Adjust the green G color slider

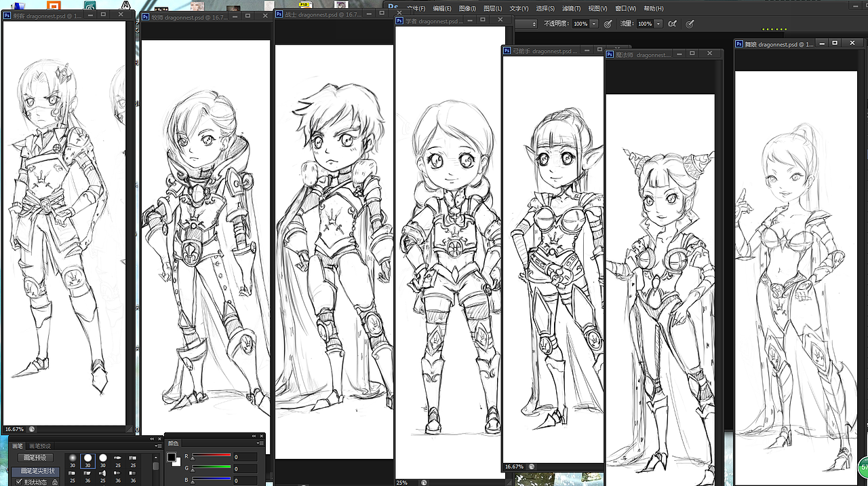[x=211, y=468]
